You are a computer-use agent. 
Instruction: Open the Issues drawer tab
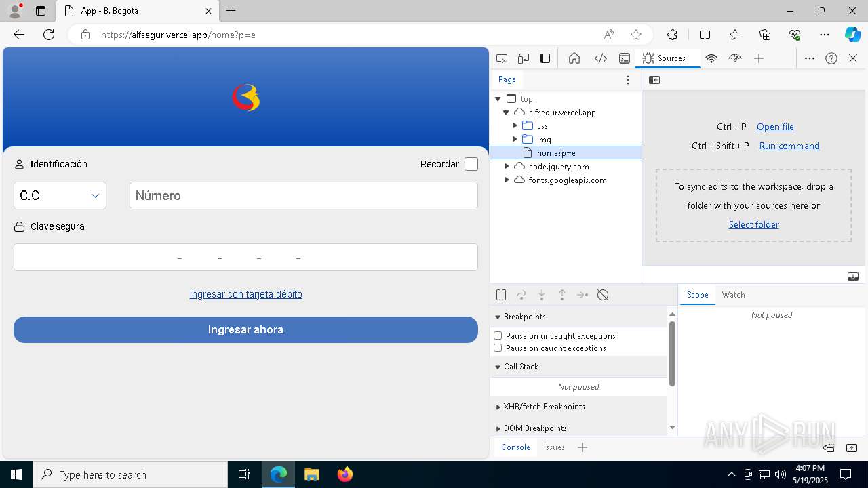point(554,447)
